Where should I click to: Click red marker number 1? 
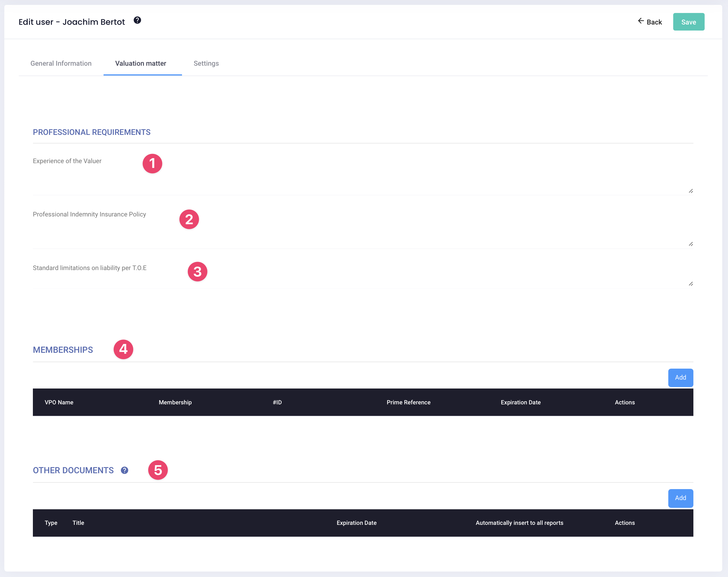point(152,164)
